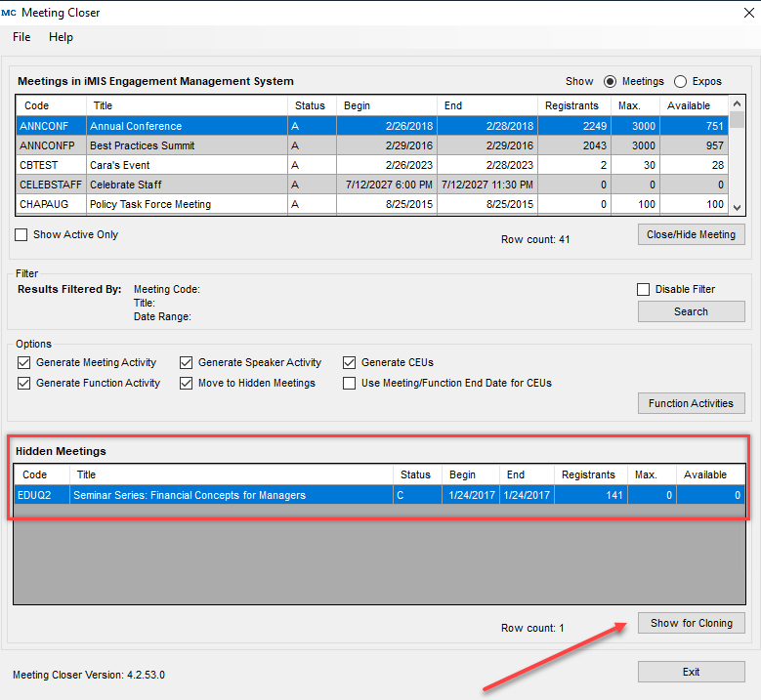The image size is (761, 700).
Task: Select the Meetings radio button
Action: pos(611,81)
